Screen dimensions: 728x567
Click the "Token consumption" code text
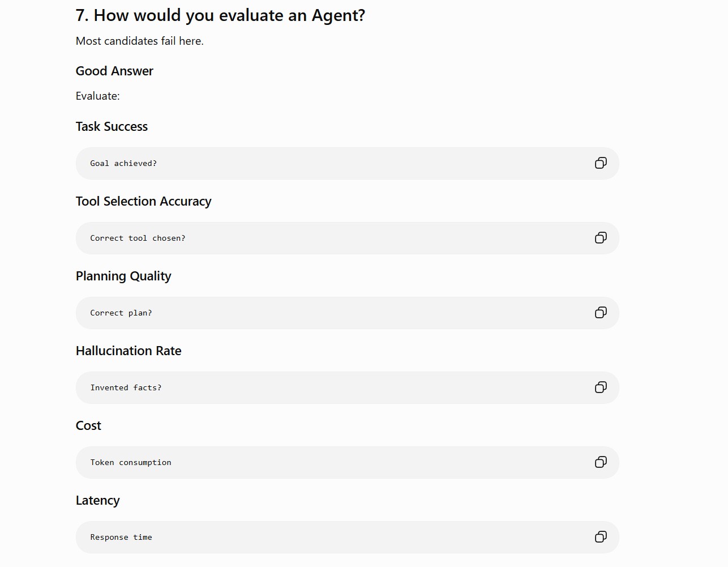pyautogui.click(x=131, y=462)
